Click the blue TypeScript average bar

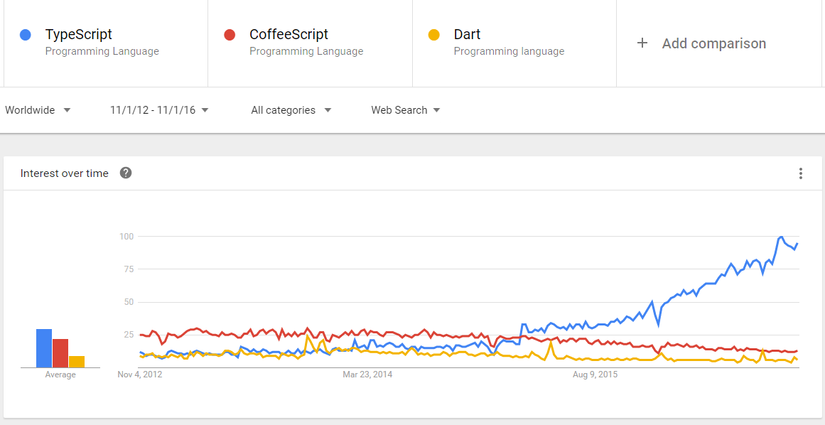click(x=44, y=348)
